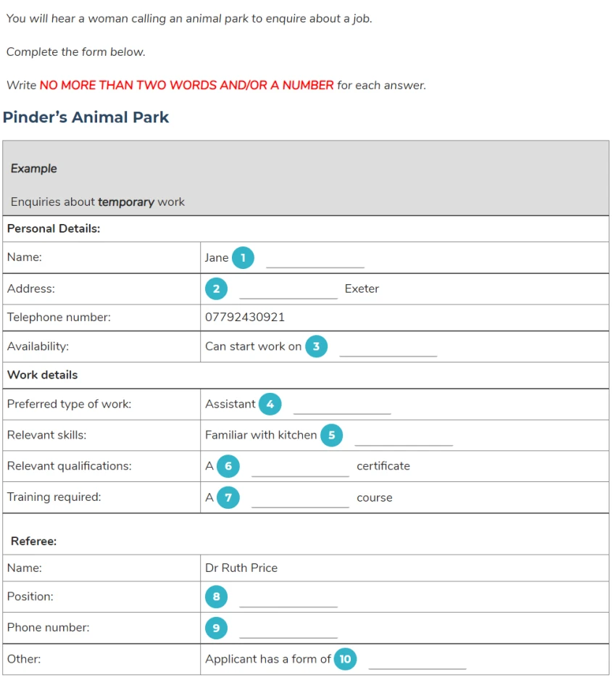Viewport: 616px width, 680px height.
Task: Click the question 1 number badge
Action: pyautogui.click(x=243, y=257)
